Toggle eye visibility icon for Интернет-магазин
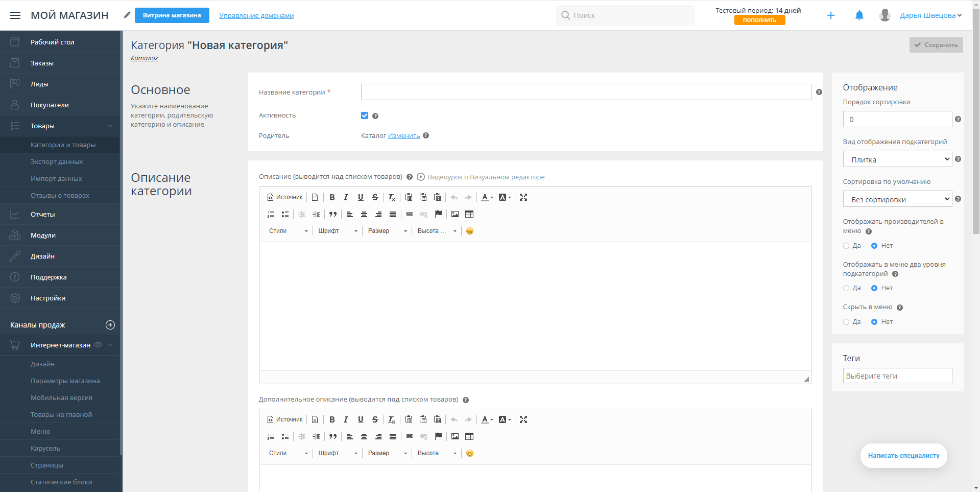Viewport: 980px width, 492px height. 98,345
